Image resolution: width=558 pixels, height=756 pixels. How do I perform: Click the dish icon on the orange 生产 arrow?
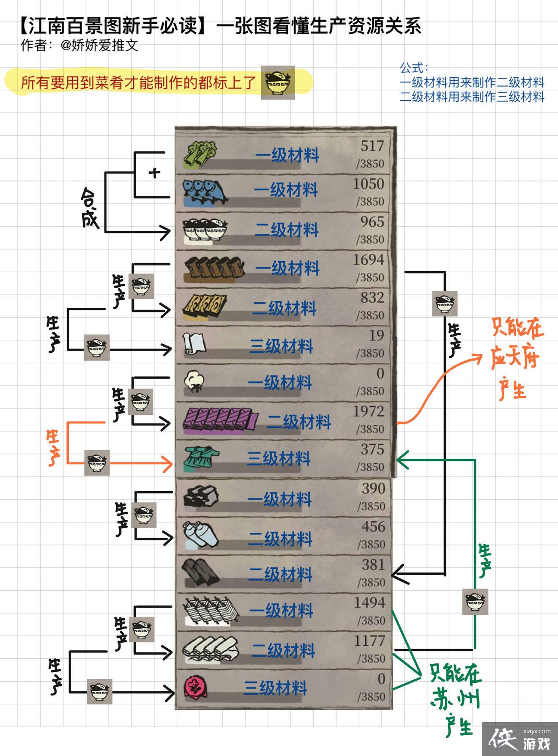97,463
